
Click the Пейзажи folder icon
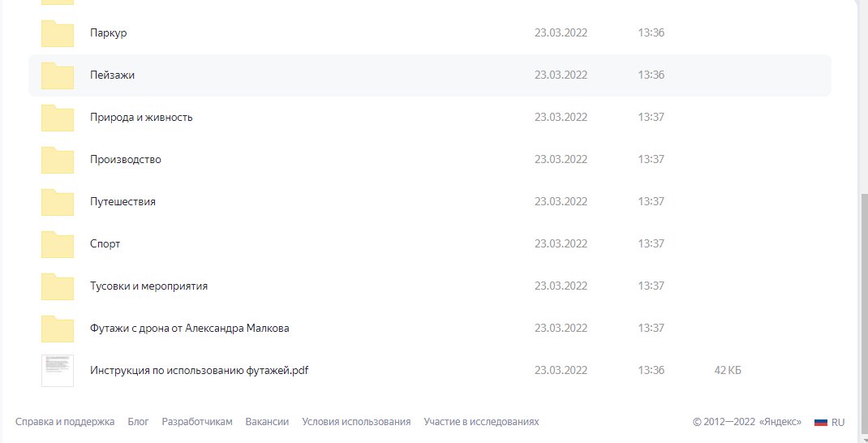pyautogui.click(x=58, y=75)
